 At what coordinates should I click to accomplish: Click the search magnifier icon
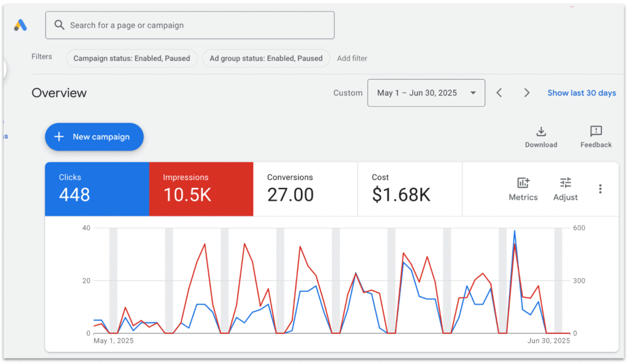[60, 25]
